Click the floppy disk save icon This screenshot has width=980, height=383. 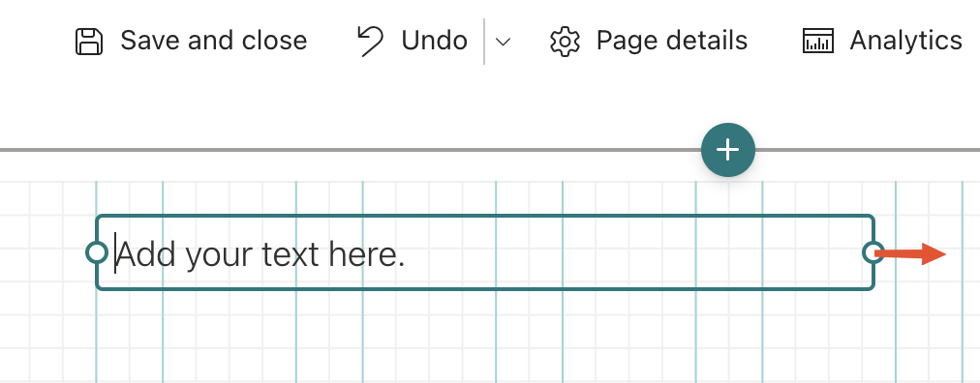point(89,42)
